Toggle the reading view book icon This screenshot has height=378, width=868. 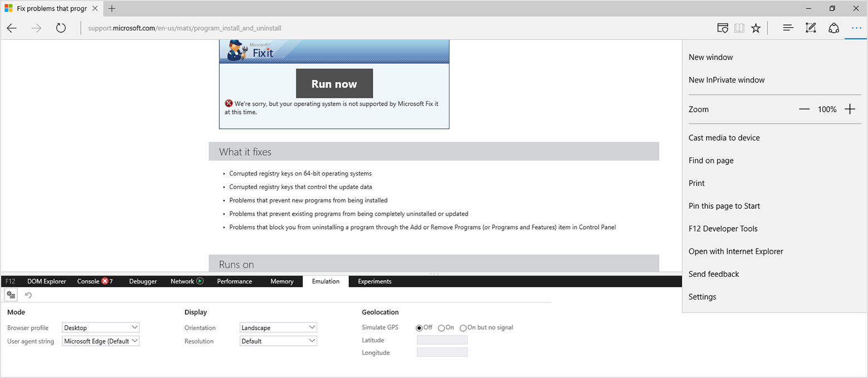[739, 28]
